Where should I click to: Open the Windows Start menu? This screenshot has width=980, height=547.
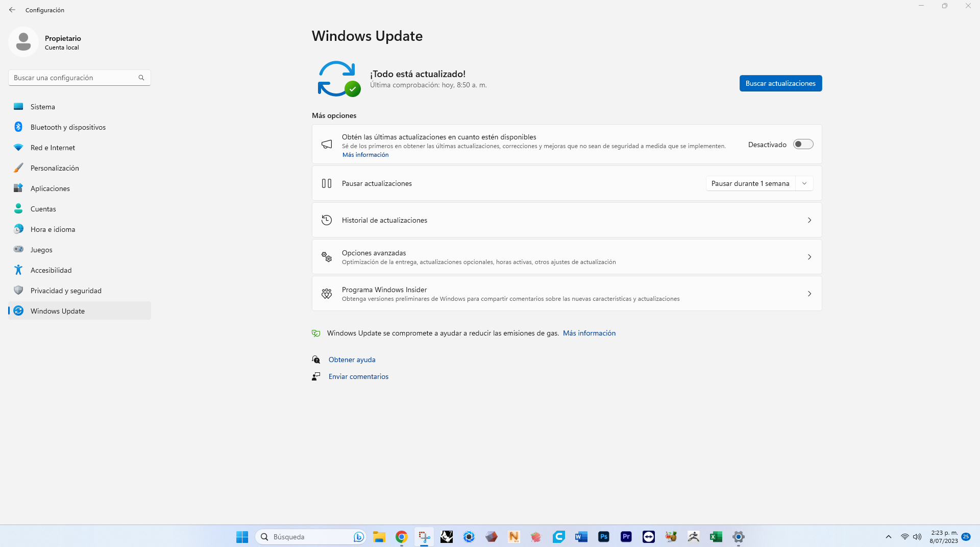point(242,537)
